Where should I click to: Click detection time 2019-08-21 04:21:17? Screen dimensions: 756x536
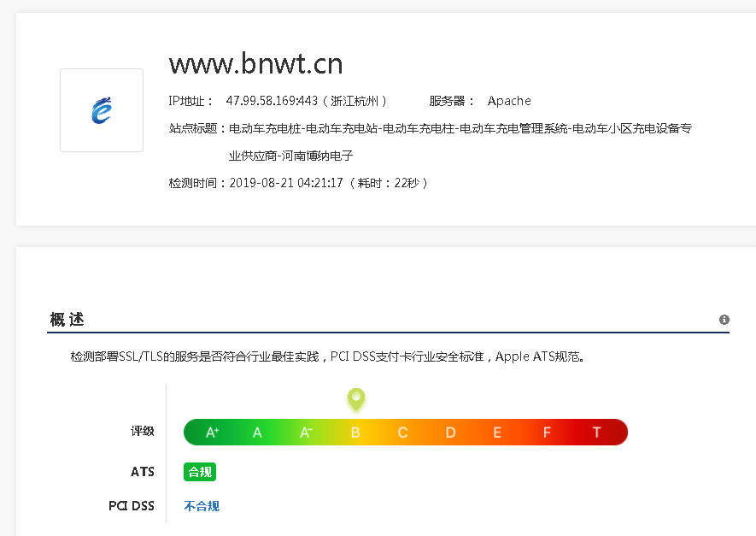tap(286, 183)
